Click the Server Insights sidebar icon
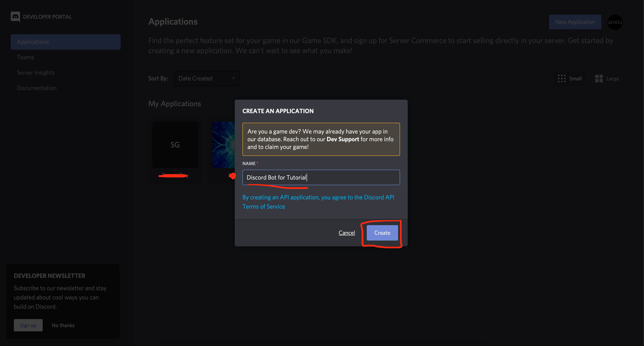 [x=36, y=73]
